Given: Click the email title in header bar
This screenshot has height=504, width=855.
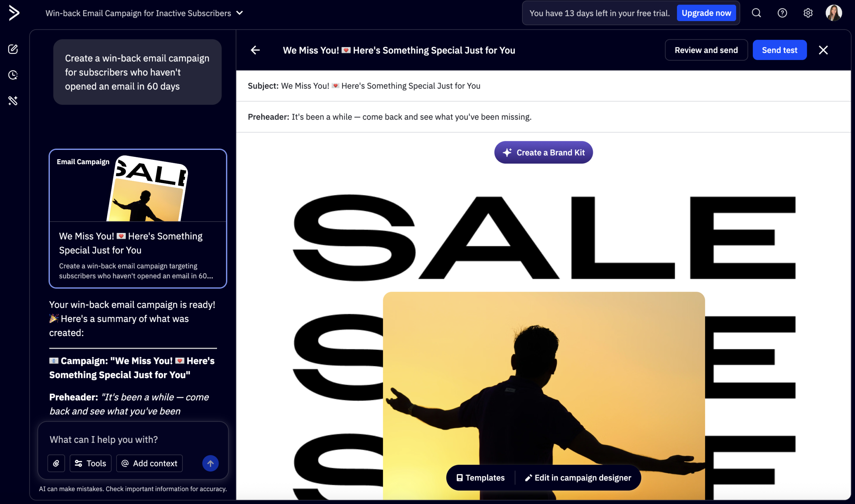Looking at the screenshot, I should pyautogui.click(x=399, y=50).
